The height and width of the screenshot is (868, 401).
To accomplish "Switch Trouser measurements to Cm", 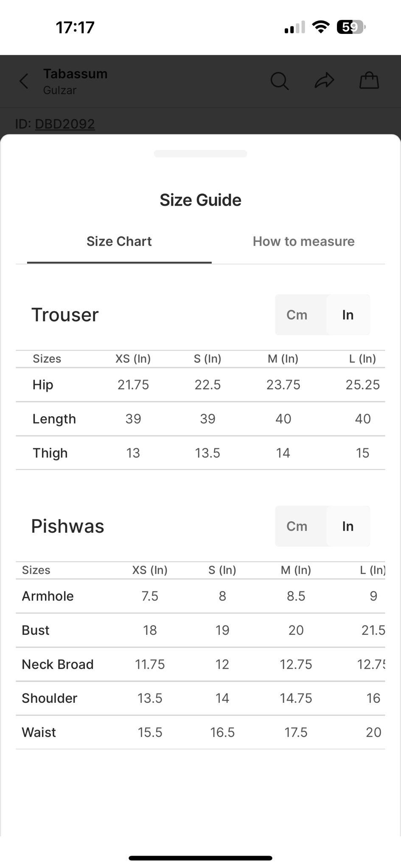I will [x=297, y=315].
